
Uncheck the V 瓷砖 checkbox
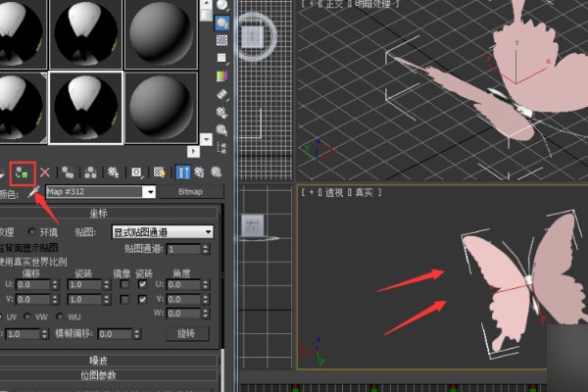click(x=142, y=299)
